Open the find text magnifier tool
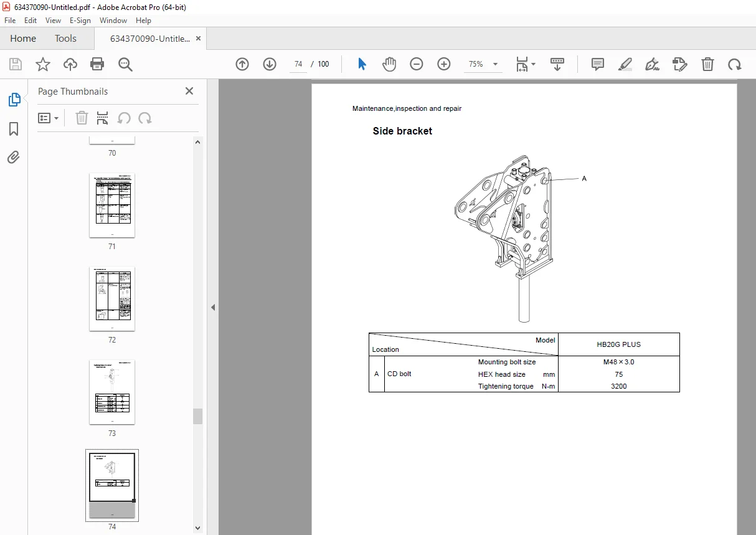This screenshot has height=535, width=756. pyautogui.click(x=125, y=64)
